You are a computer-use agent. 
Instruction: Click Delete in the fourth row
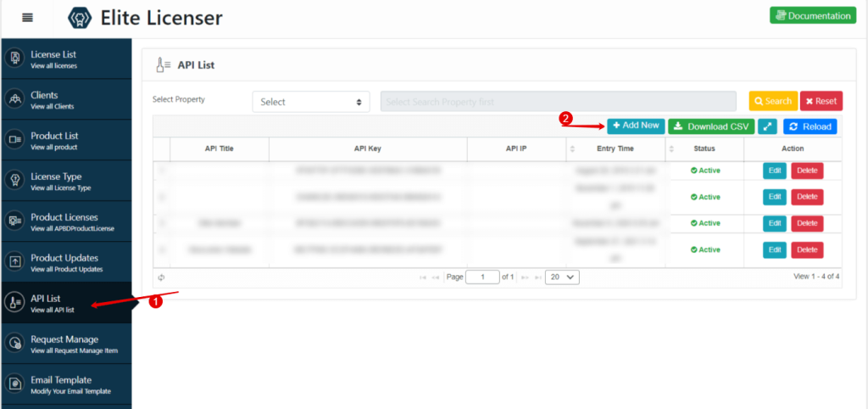pos(807,250)
